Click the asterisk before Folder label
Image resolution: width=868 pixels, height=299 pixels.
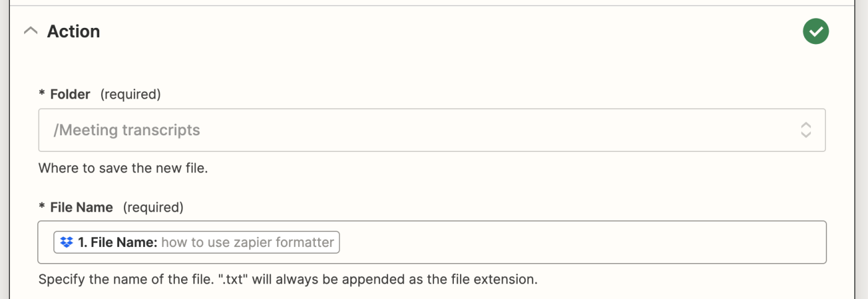click(x=42, y=93)
